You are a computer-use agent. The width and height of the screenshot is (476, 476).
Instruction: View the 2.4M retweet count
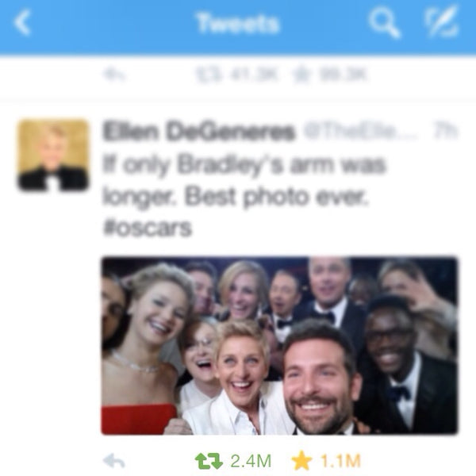click(251, 461)
